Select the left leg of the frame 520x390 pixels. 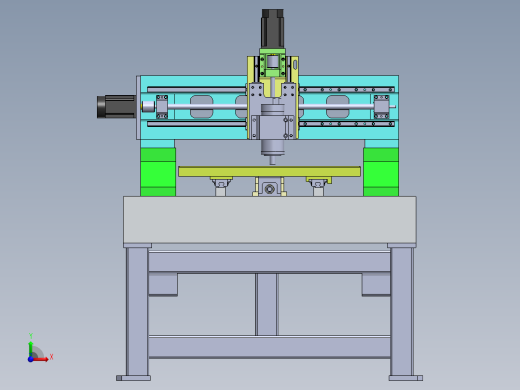click(137, 312)
